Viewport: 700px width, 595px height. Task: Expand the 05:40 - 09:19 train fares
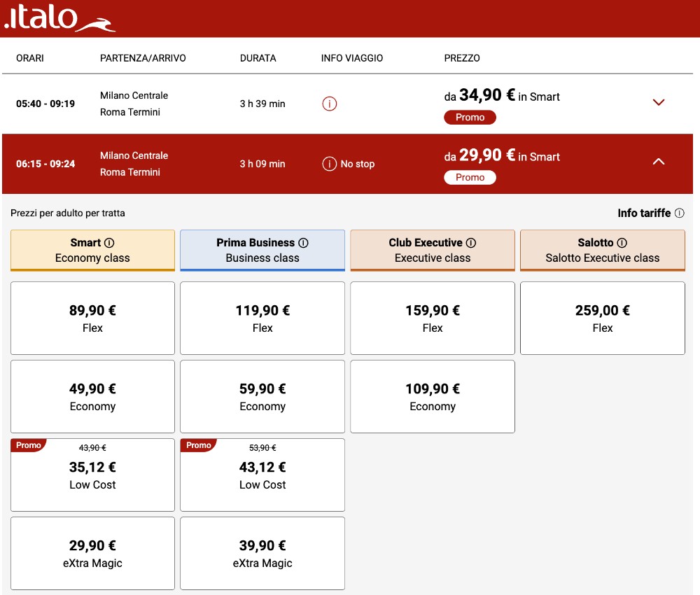click(659, 102)
